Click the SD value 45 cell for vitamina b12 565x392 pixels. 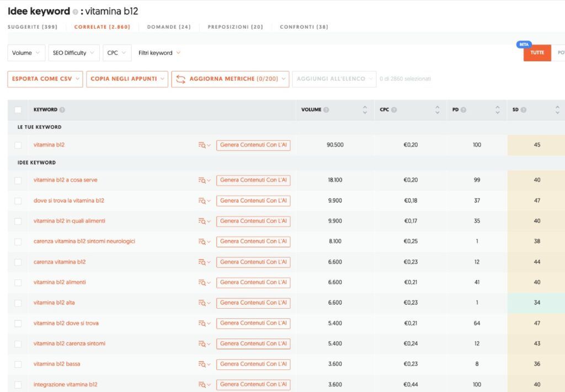(536, 145)
